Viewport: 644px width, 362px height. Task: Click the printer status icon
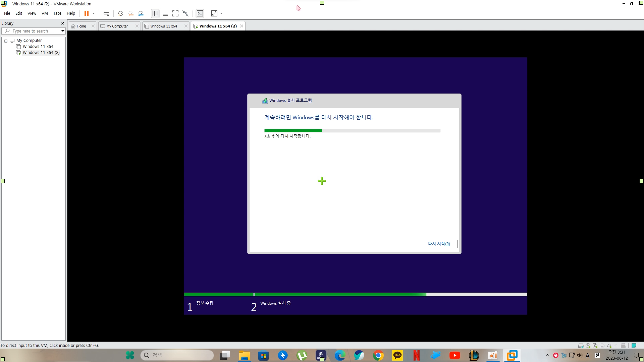(602, 346)
